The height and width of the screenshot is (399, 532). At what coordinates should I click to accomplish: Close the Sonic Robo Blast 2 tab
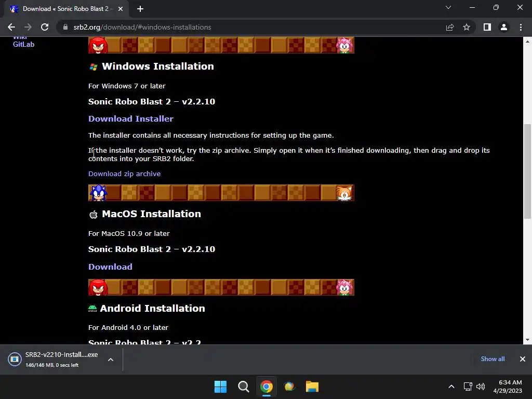(x=121, y=9)
